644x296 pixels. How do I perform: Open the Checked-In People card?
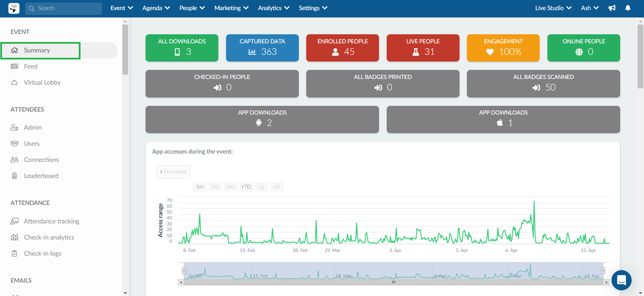point(222,84)
